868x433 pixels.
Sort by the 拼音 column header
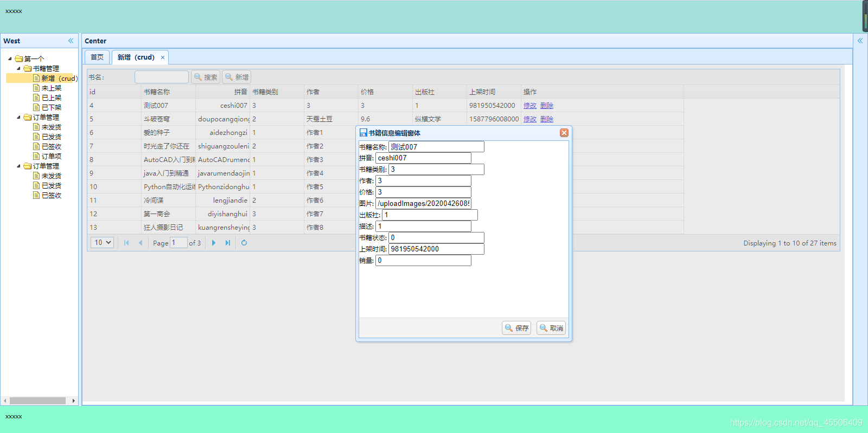pos(222,92)
